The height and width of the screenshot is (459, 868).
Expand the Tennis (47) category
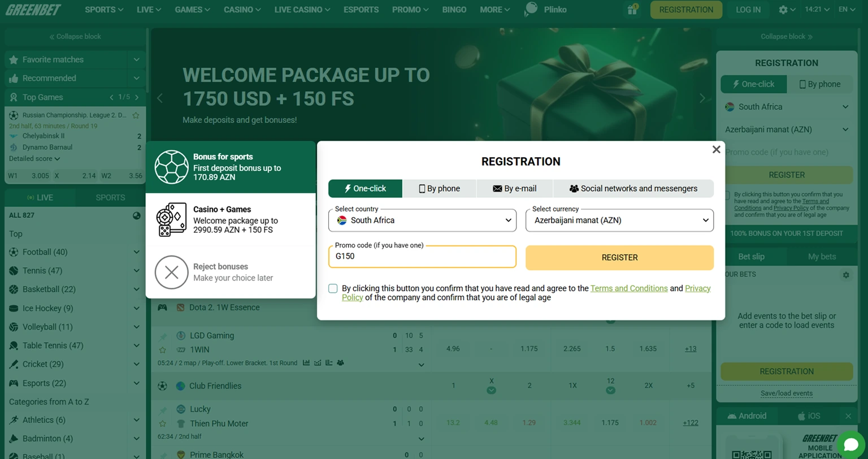[136, 271]
